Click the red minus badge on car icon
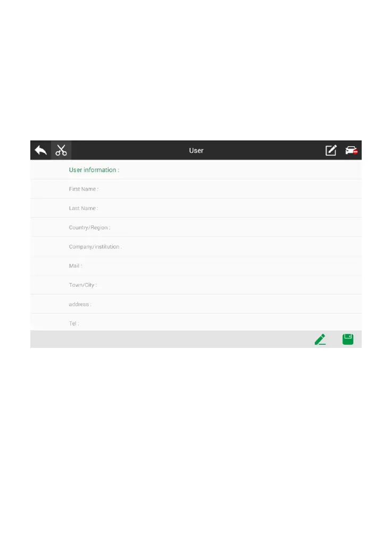The height and width of the screenshot is (558, 392). click(355, 152)
